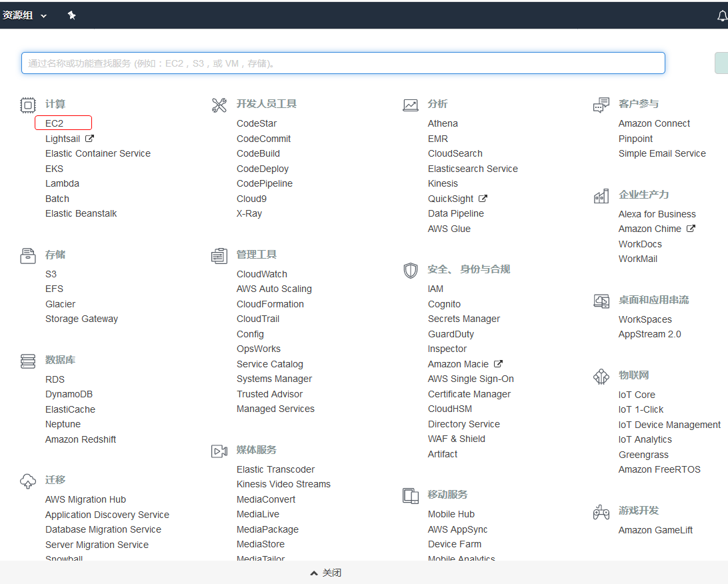Select DynamoDB from database list

69,394
